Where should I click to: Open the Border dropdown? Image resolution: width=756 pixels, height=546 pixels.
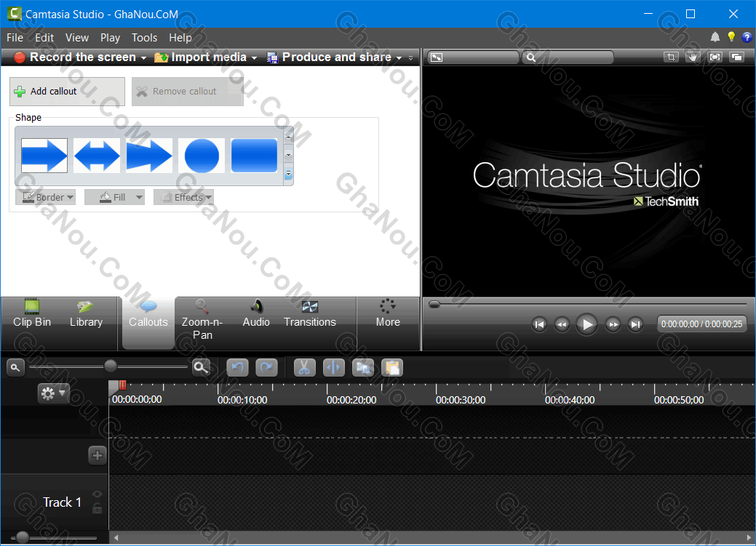[45, 197]
